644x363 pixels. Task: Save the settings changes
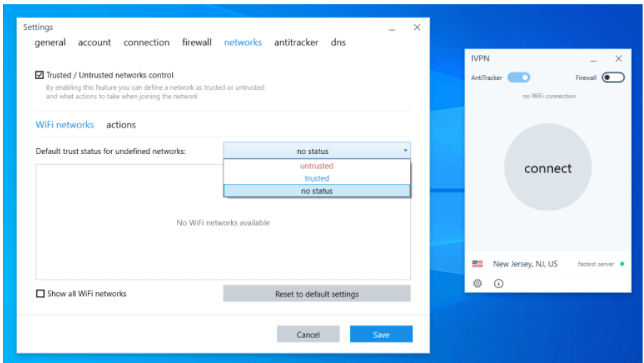381,334
